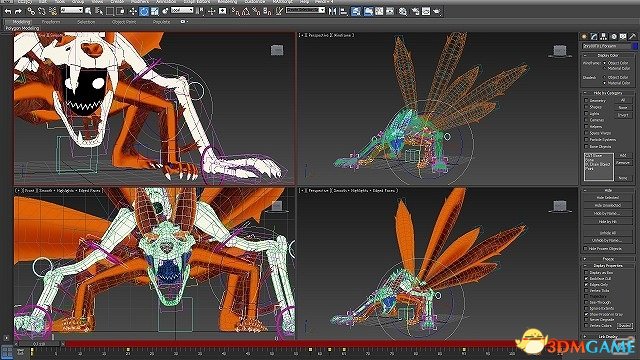Switch to the Modeling ribbon tab
The width and height of the screenshot is (640, 360).
(21, 22)
